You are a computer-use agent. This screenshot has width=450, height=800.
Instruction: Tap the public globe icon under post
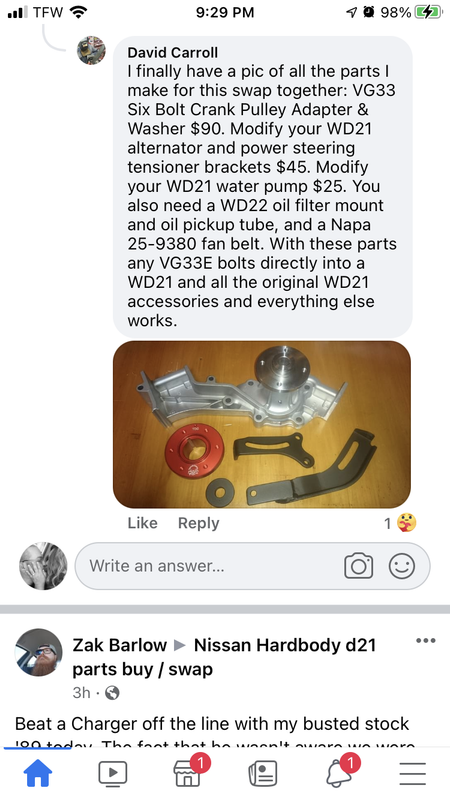pyautogui.click(x=112, y=693)
